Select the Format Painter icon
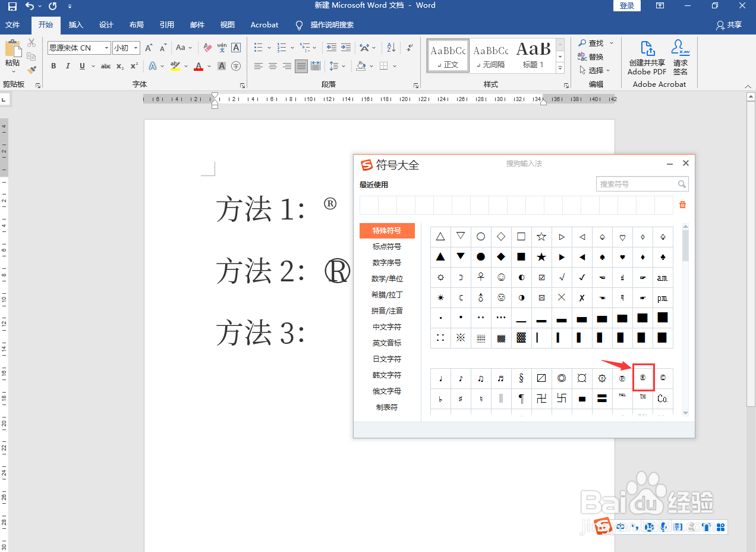 tap(31, 70)
